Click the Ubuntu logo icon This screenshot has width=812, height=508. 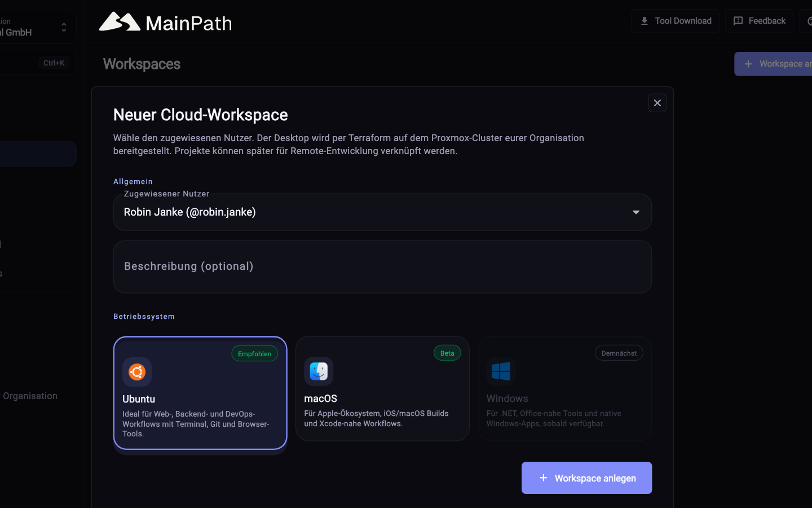(137, 372)
